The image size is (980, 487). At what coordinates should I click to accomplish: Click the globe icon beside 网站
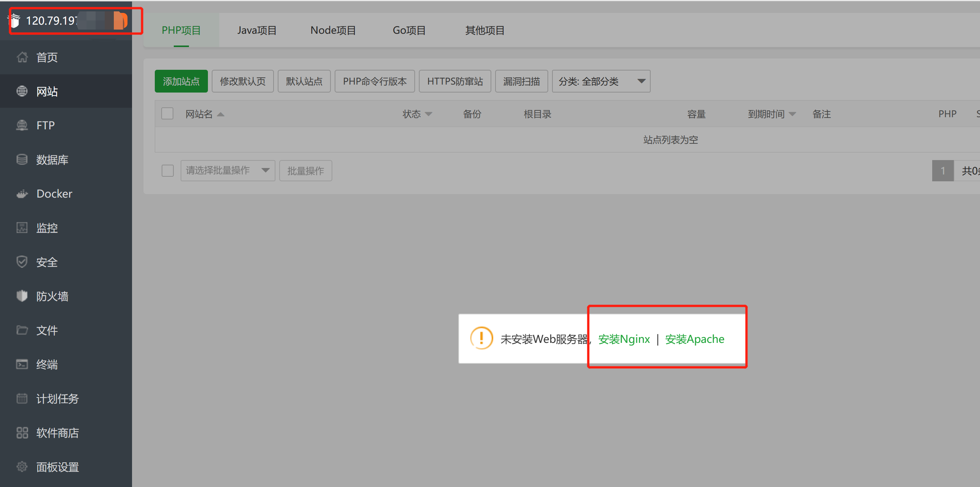[22, 91]
